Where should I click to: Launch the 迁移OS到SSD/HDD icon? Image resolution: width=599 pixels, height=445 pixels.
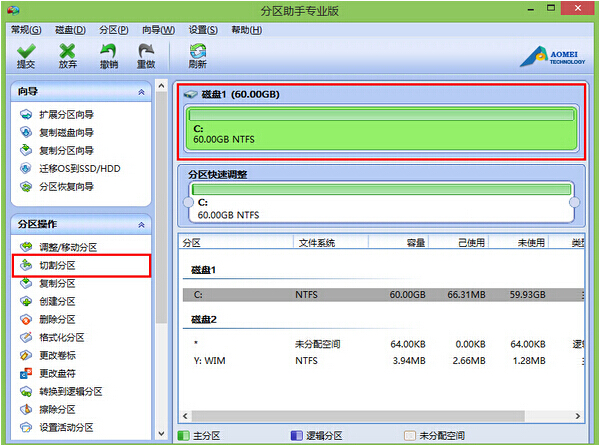pos(26,168)
